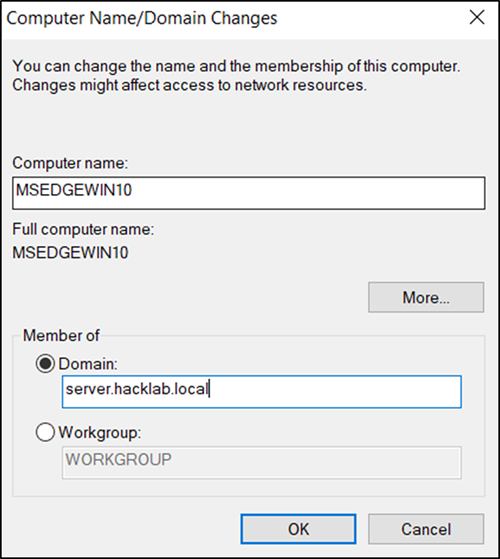Click the greyed-out WORKGROUP text field
This screenshot has width=500, height=559.
click(262, 462)
